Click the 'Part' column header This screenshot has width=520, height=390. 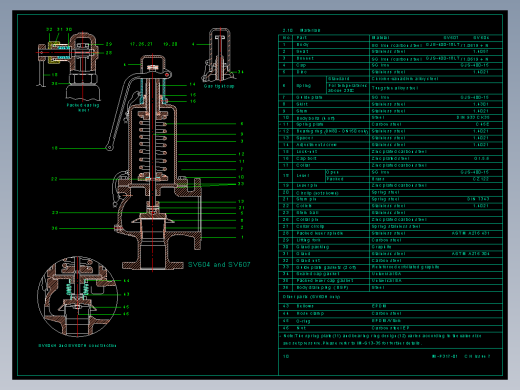pos(302,38)
